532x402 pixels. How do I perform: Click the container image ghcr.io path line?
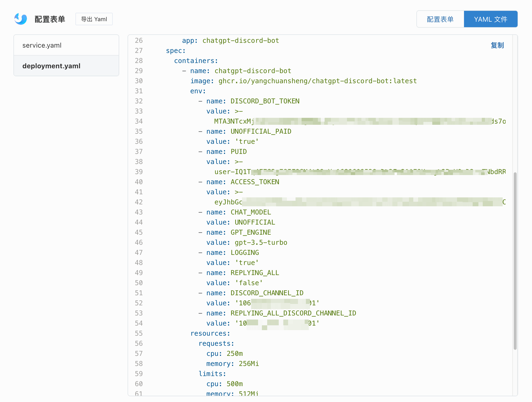point(303,81)
